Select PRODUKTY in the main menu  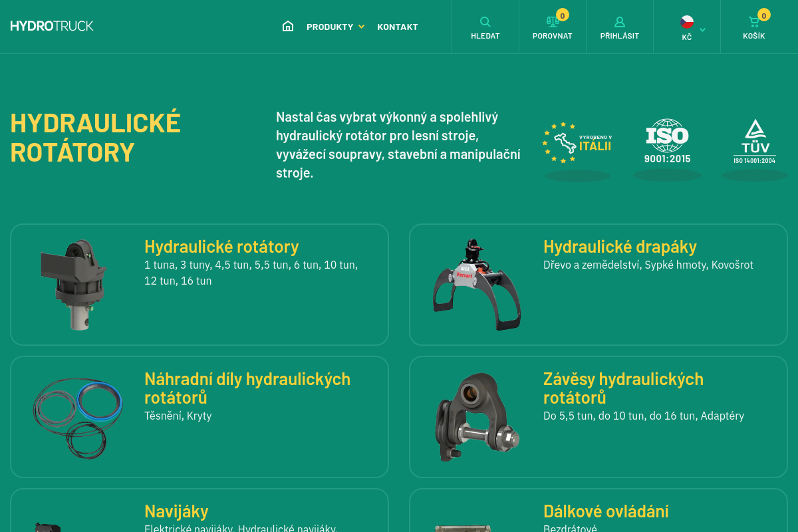(330, 27)
